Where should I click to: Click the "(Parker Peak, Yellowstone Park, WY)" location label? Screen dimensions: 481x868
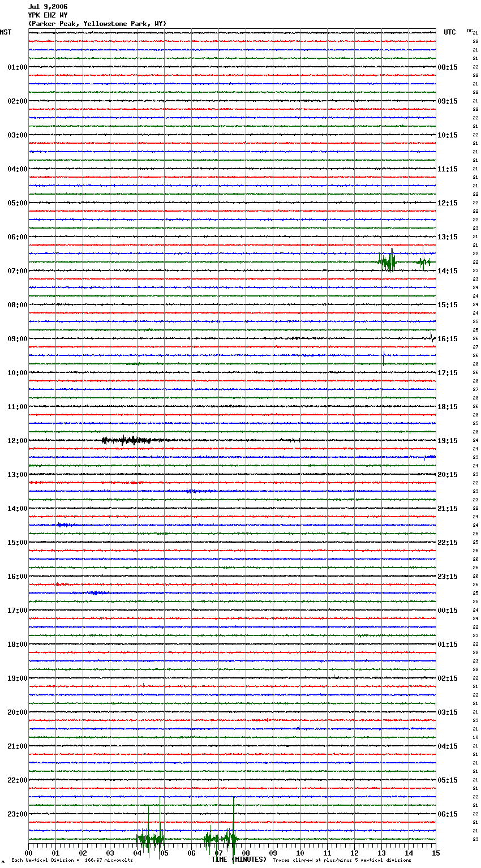[97, 24]
